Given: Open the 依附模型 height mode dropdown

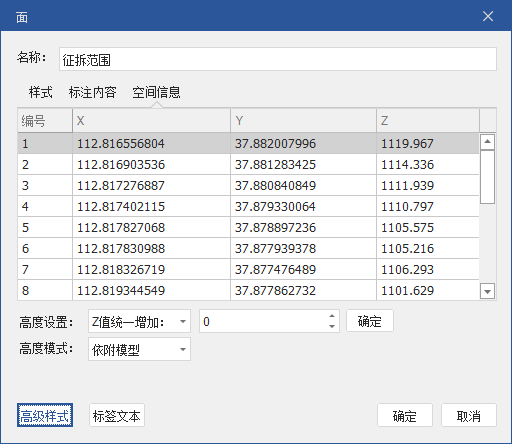Looking at the screenshot, I should (x=139, y=349).
